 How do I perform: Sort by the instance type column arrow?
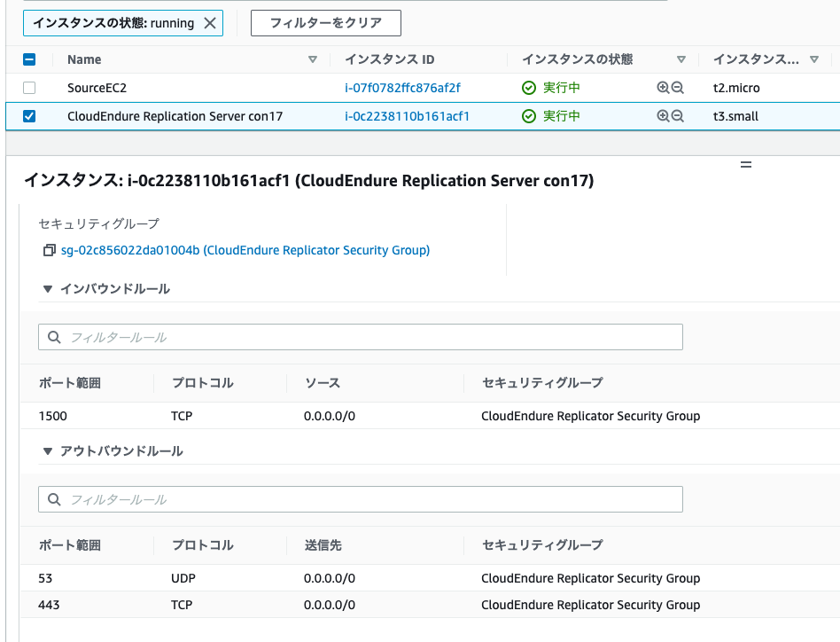pos(814,59)
